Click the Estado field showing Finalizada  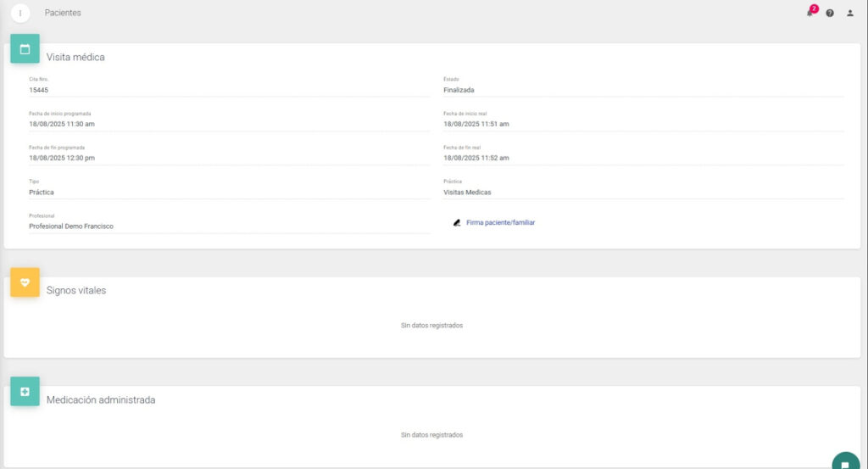pos(643,90)
